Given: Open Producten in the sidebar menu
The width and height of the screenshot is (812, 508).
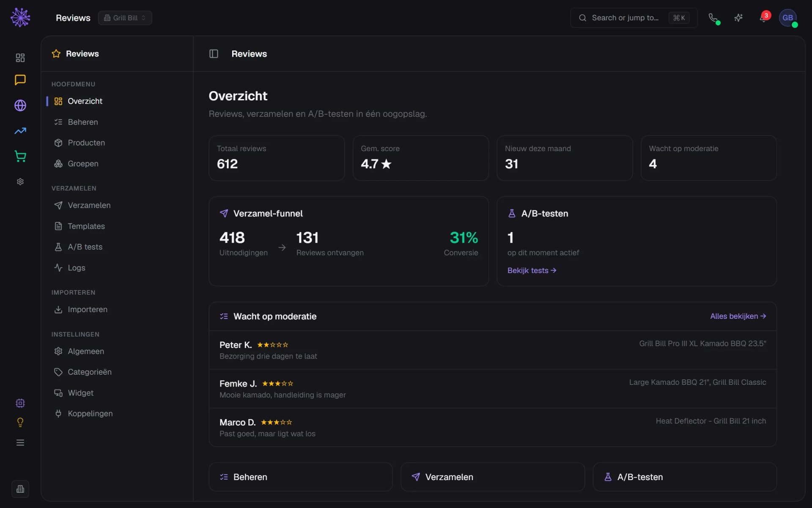Looking at the screenshot, I should click(117, 143).
